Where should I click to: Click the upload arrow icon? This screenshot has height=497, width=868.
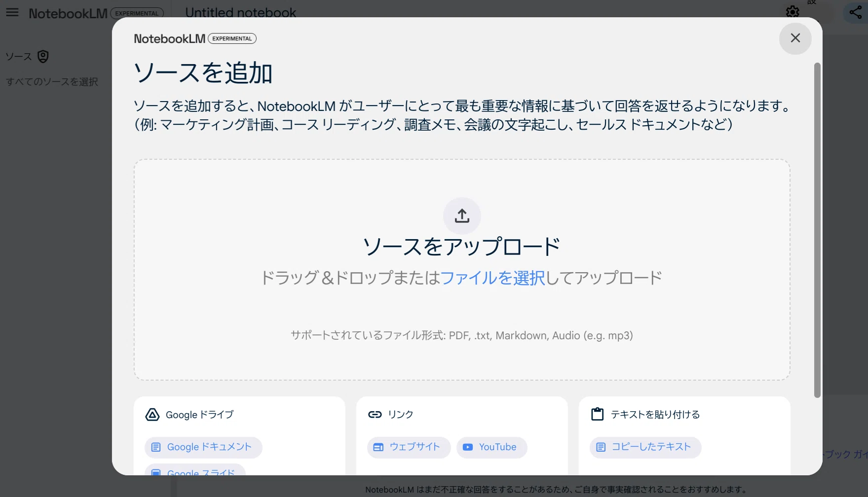(462, 215)
